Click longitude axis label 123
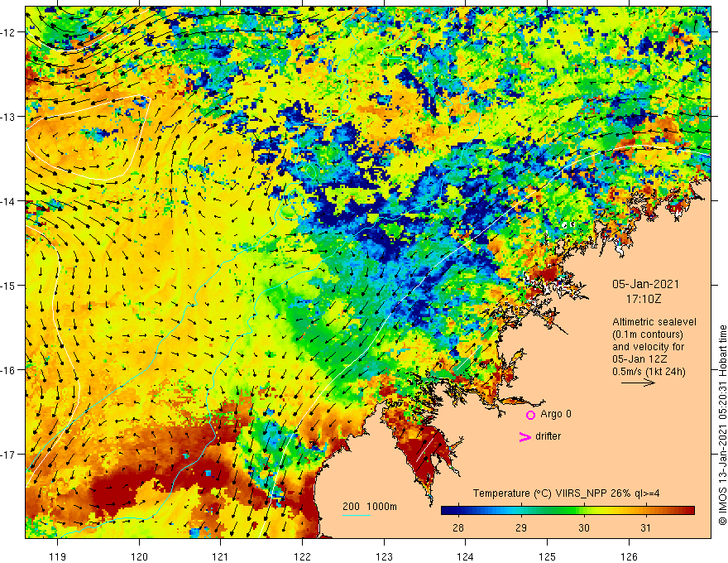The width and height of the screenshot is (728, 563). click(384, 556)
